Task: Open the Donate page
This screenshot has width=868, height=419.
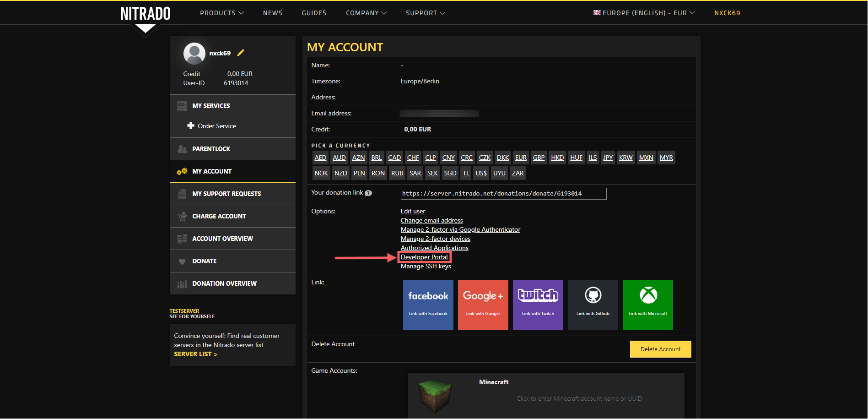Action: [x=232, y=261]
